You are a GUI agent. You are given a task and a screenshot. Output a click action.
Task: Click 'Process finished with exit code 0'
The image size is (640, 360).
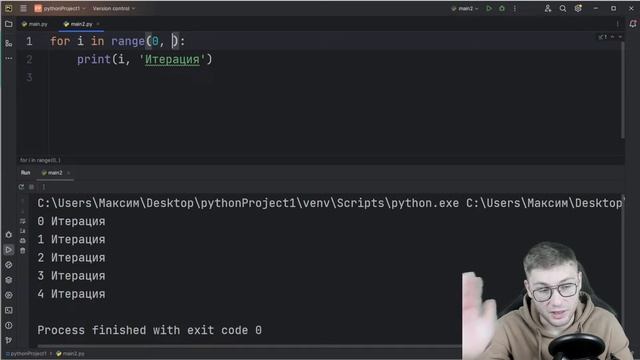click(x=149, y=330)
